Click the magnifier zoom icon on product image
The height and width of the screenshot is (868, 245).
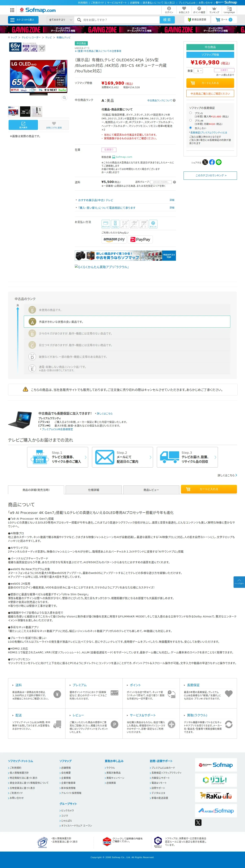coord(64,98)
